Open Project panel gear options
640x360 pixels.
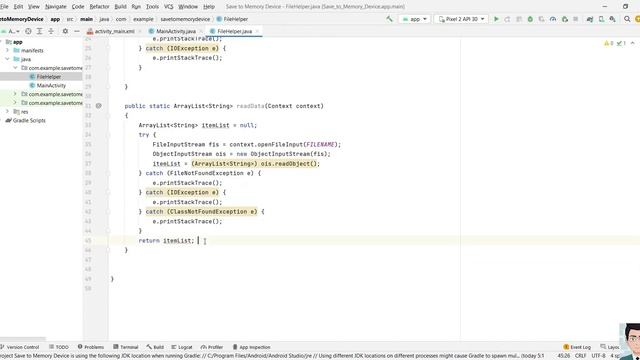[x=65, y=31]
